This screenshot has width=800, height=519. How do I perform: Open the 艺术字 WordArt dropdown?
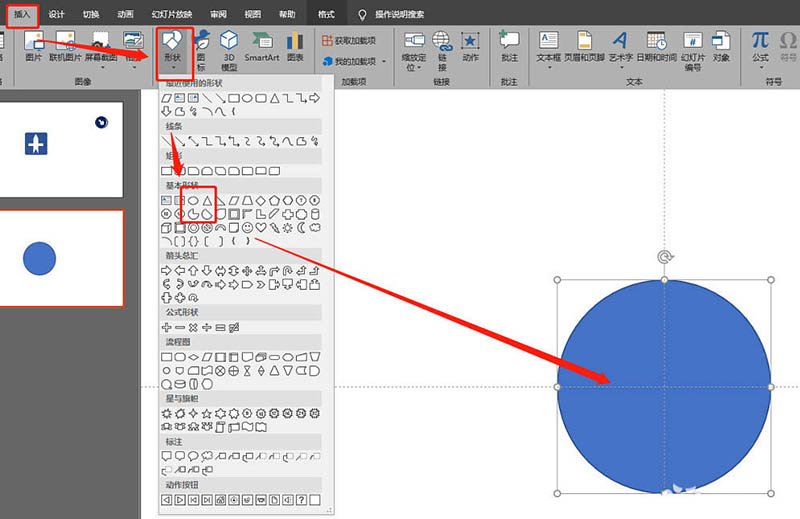pos(621,49)
